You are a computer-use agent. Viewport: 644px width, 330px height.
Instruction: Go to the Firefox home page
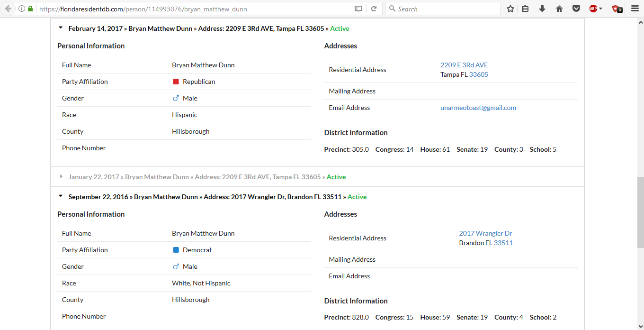pyautogui.click(x=559, y=9)
